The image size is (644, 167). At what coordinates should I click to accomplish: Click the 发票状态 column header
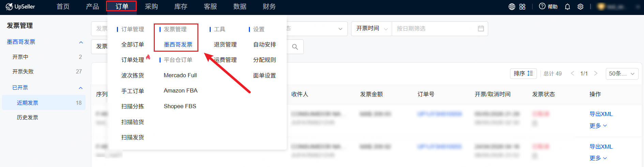coord(543,94)
